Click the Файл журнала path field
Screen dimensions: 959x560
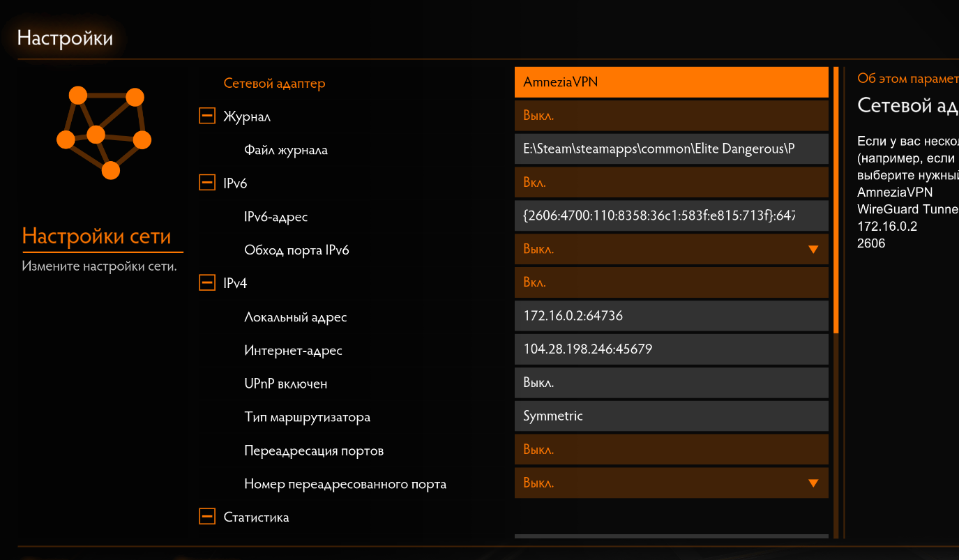(672, 149)
